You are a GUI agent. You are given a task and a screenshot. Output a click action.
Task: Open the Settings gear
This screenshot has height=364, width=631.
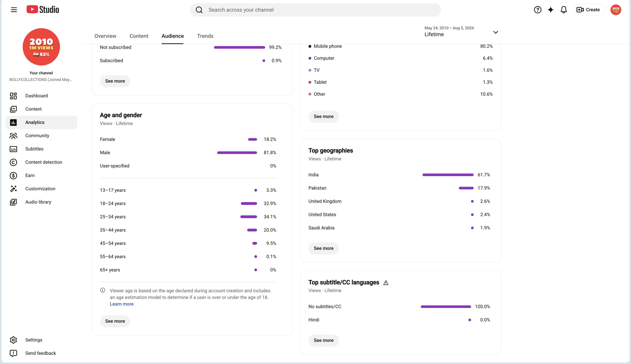coord(13,340)
